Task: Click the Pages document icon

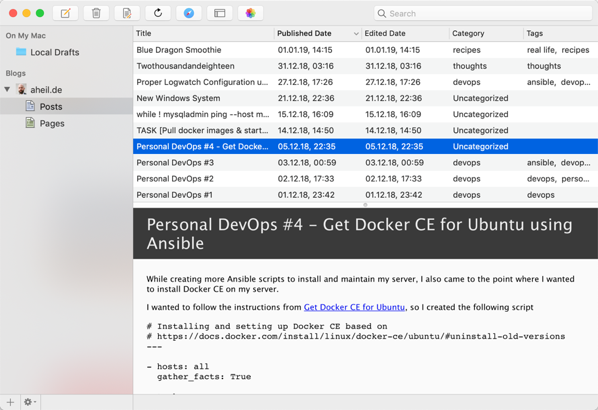Action: [x=30, y=123]
